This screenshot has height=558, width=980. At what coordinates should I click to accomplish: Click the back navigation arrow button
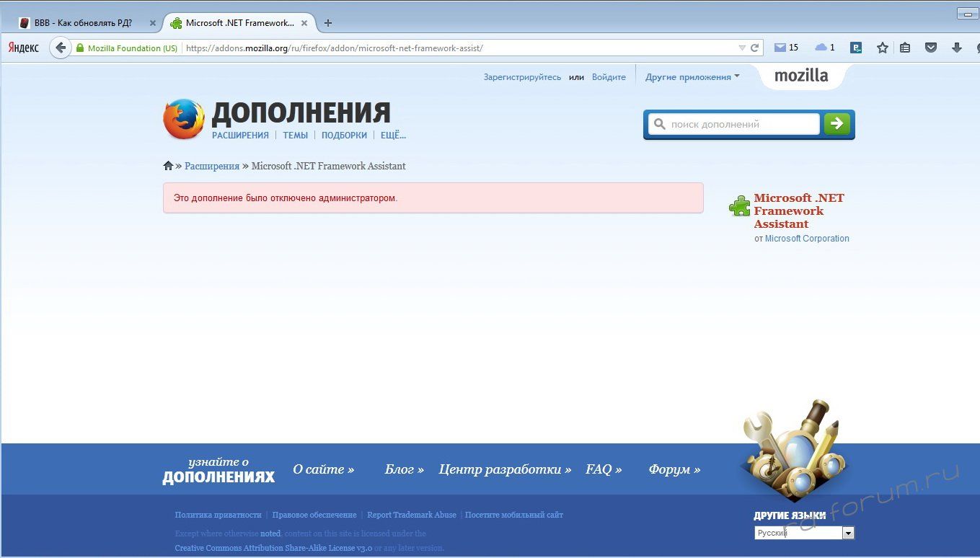(x=61, y=48)
